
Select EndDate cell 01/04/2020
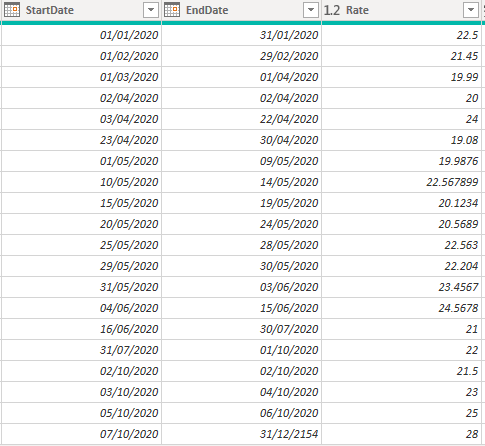click(x=242, y=77)
